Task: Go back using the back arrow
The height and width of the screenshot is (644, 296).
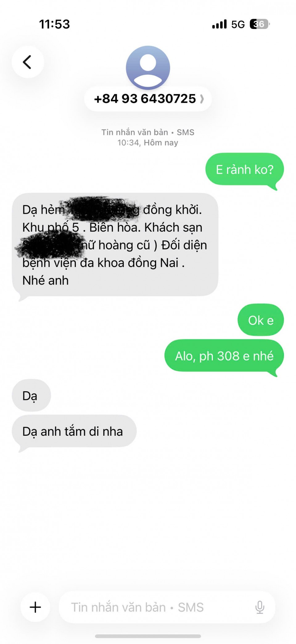Action: point(28,62)
